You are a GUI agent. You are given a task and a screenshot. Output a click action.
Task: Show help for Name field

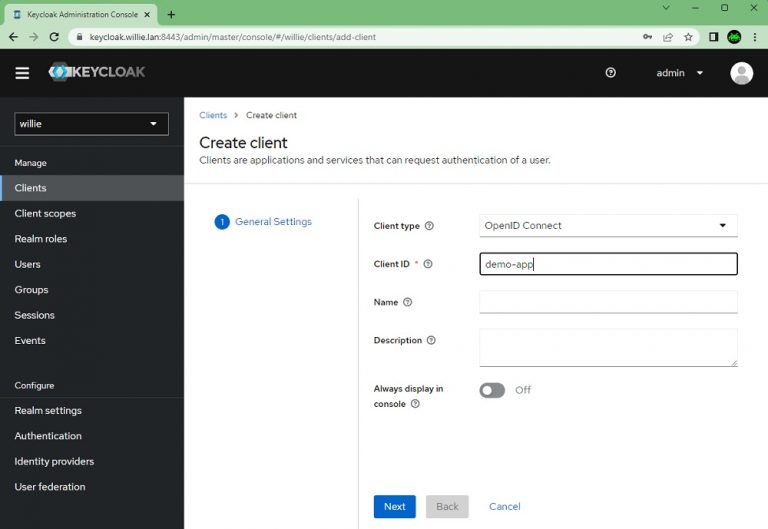(408, 302)
